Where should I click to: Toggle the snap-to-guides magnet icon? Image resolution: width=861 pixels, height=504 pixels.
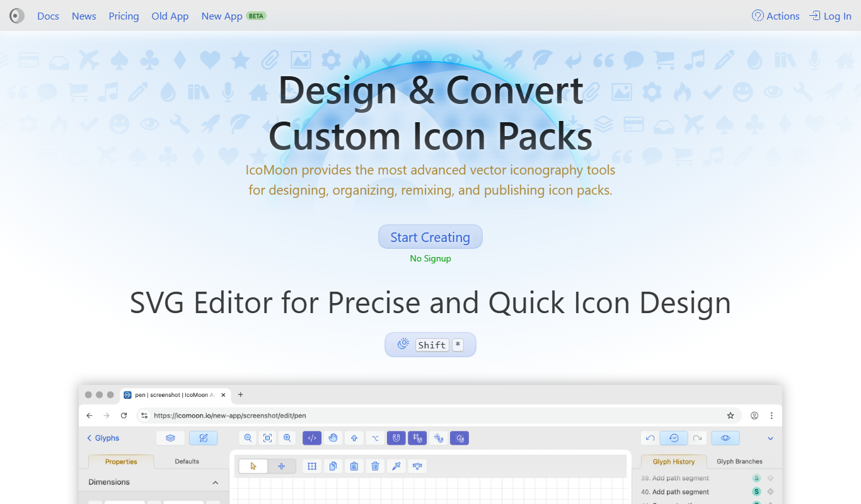[439, 438]
